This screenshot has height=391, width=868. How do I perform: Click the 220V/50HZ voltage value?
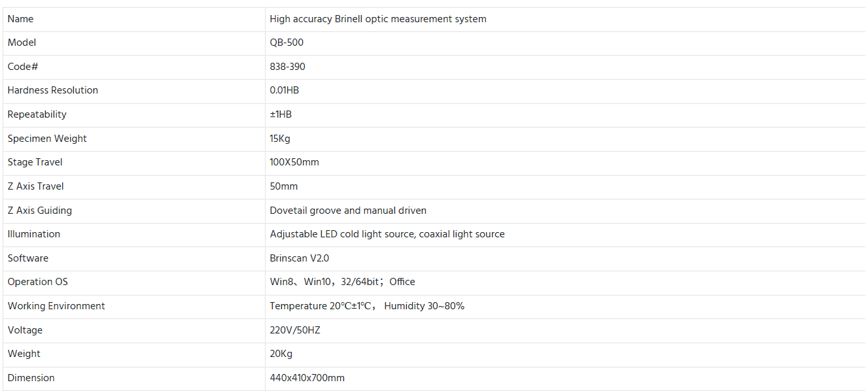(295, 330)
